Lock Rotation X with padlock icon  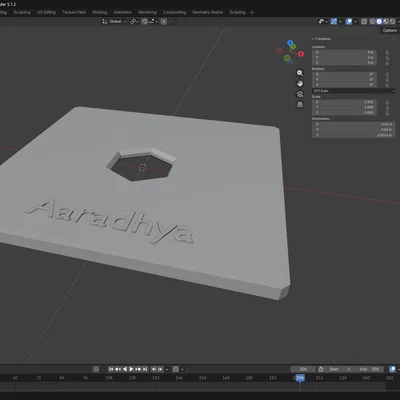(x=387, y=74)
